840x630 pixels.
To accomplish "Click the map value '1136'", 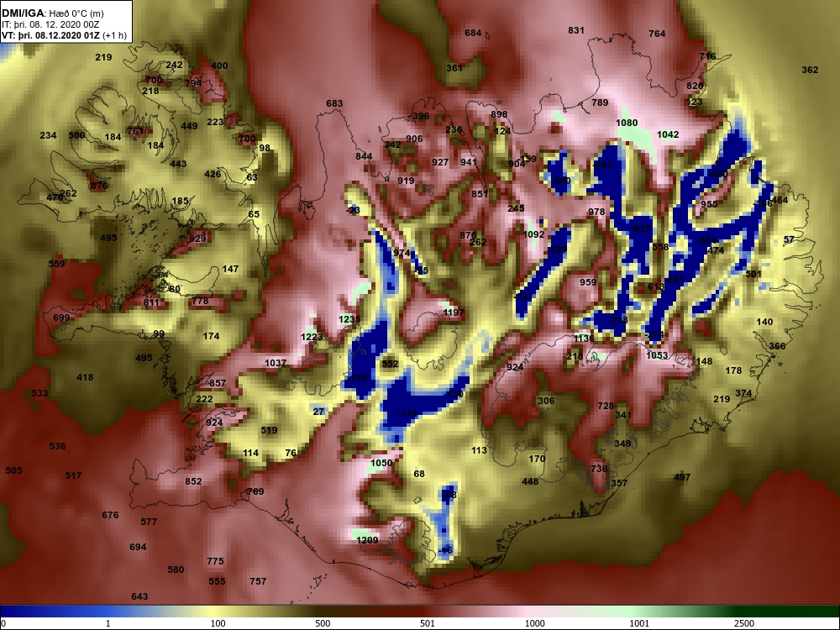I will click(x=584, y=339).
